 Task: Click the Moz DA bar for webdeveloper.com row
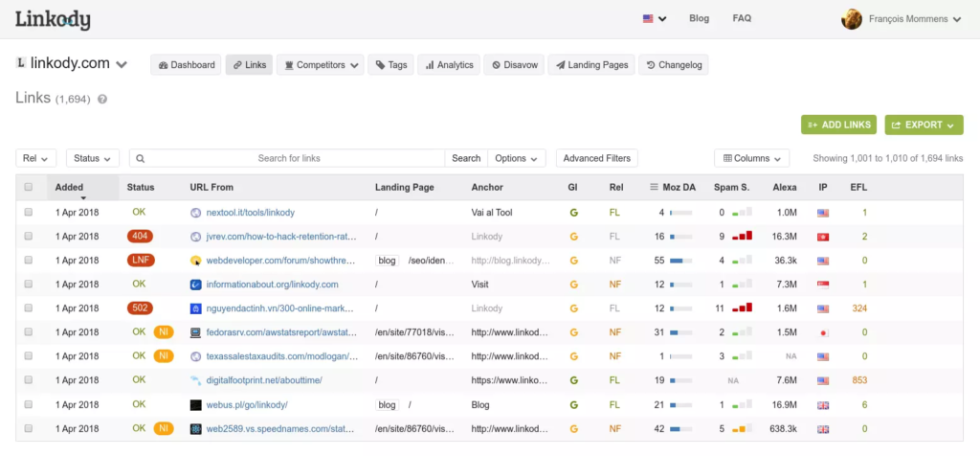point(681,261)
